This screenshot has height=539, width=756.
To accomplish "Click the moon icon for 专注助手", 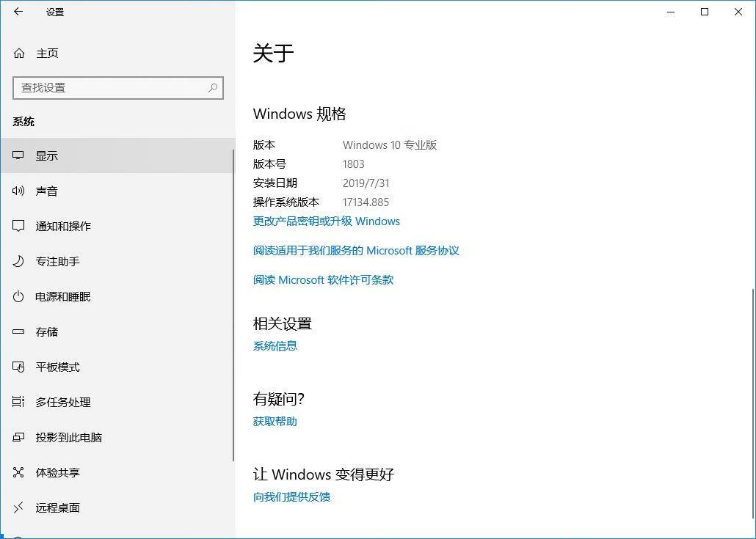I will pos(18,261).
